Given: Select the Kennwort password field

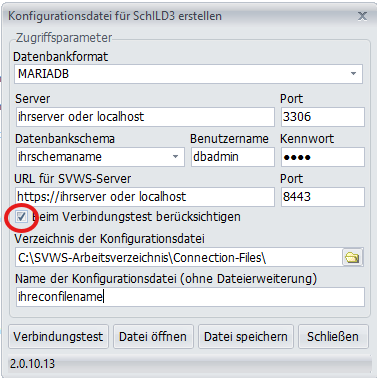Looking at the screenshot, I should 323,157.
